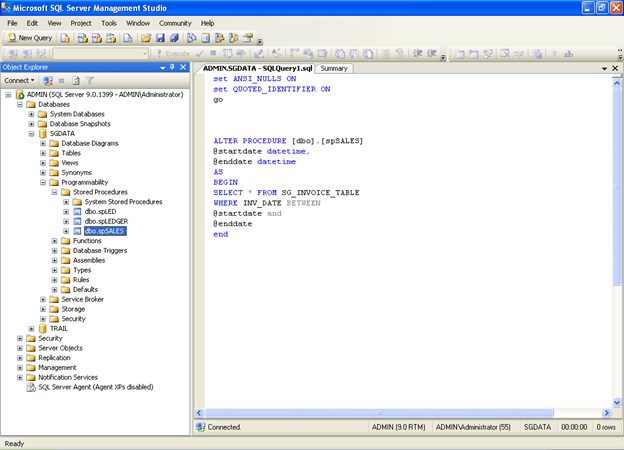Select the ADMIN.SGDATA - SQLQuery1.sql tab
The height and width of the screenshot is (450, 624).
[257, 68]
